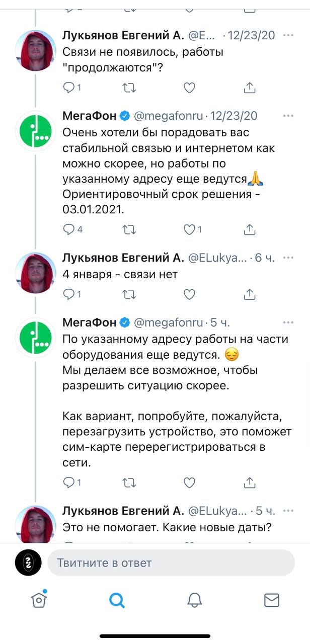Screen dimensions: 310x644
Task: Open more options on the '4 января' tweet
Action: [x=288, y=259]
